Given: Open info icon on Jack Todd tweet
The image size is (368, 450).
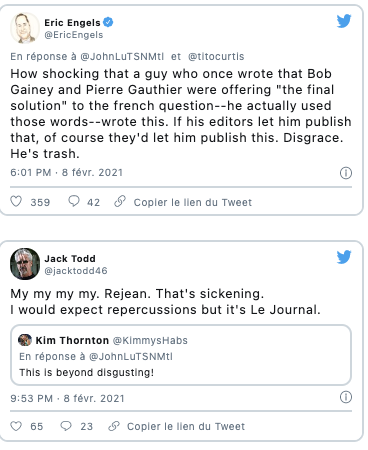Looking at the screenshot, I should point(346,397).
